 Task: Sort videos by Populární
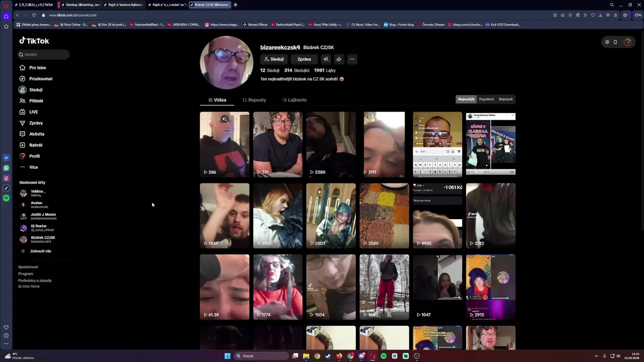(x=487, y=99)
